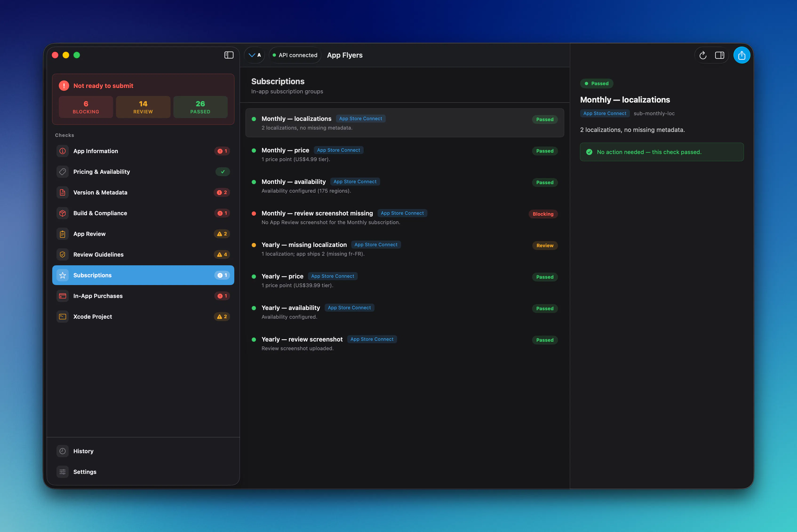Click the Subscriptions star icon
The height and width of the screenshot is (532, 797).
click(62, 275)
